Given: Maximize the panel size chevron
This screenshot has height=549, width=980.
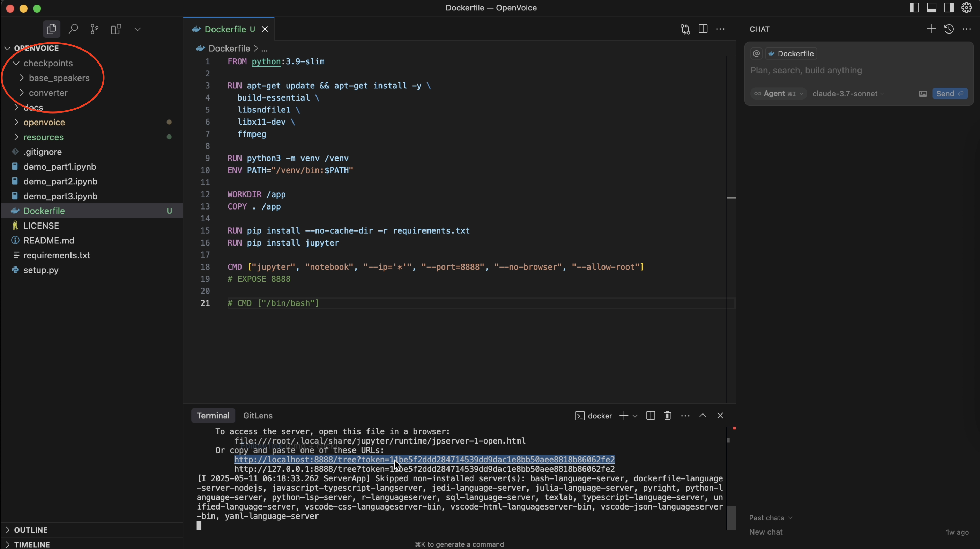Looking at the screenshot, I should [x=703, y=416].
